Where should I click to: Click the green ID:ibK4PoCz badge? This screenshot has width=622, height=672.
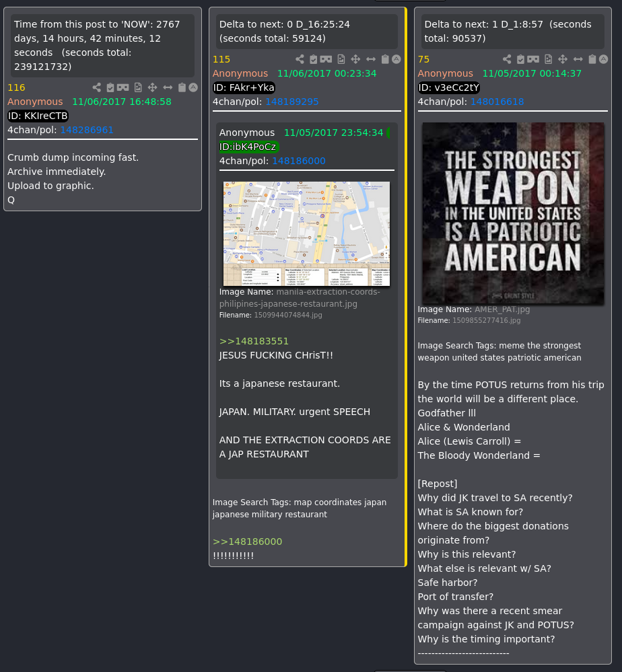(249, 147)
